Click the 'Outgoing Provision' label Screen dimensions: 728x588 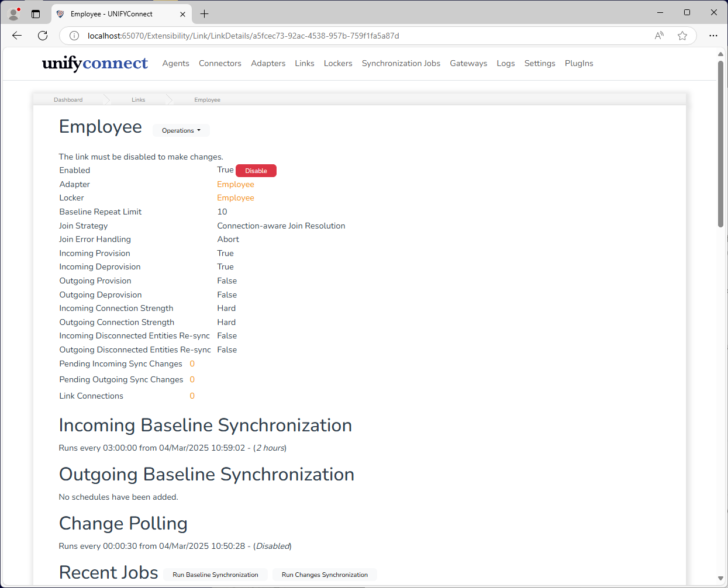[x=95, y=281]
